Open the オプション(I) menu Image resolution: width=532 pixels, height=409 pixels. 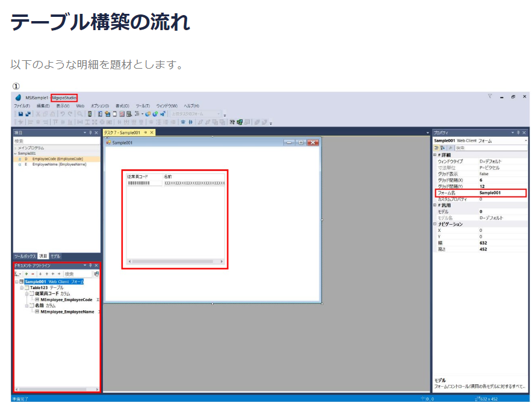click(x=99, y=105)
